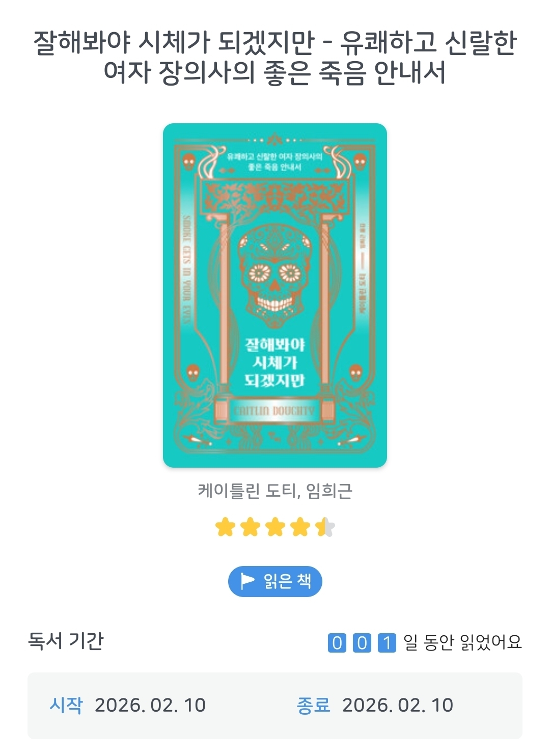Select the 시작 label
550x756 pixels.
pos(66,705)
